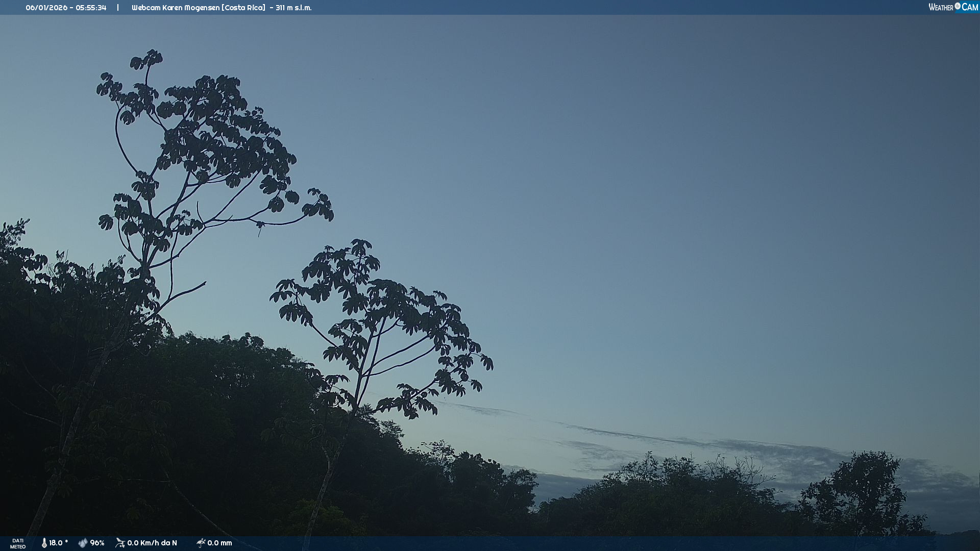Click the camera lens in WeatherCam logo
980x551 pixels.
(958, 6)
